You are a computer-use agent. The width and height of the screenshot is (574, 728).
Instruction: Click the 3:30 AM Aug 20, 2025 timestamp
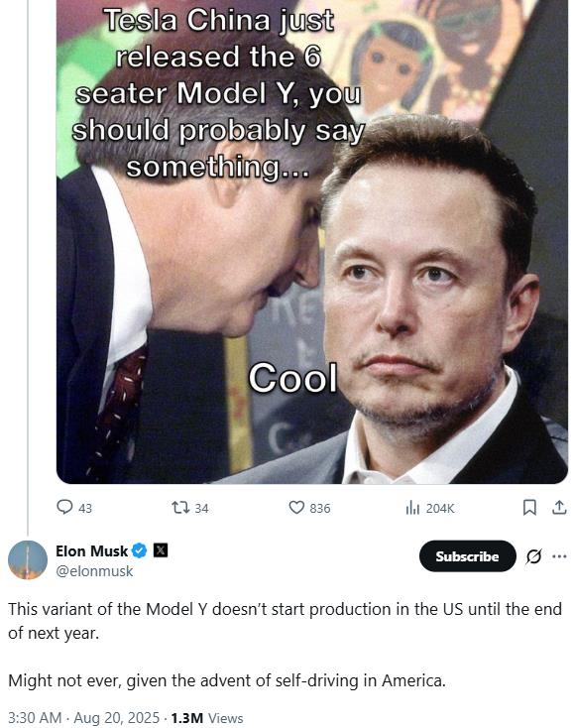(x=83, y=718)
